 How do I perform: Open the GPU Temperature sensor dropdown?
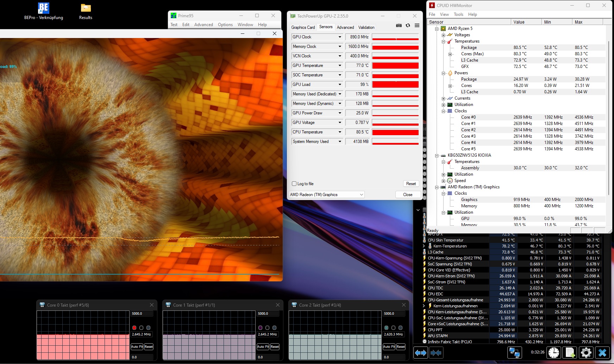pyautogui.click(x=340, y=65)
